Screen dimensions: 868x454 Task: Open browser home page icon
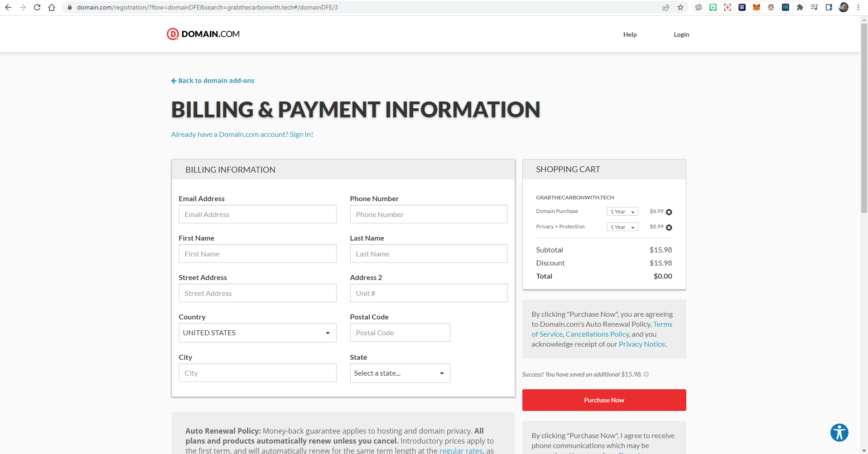(52, 7)
